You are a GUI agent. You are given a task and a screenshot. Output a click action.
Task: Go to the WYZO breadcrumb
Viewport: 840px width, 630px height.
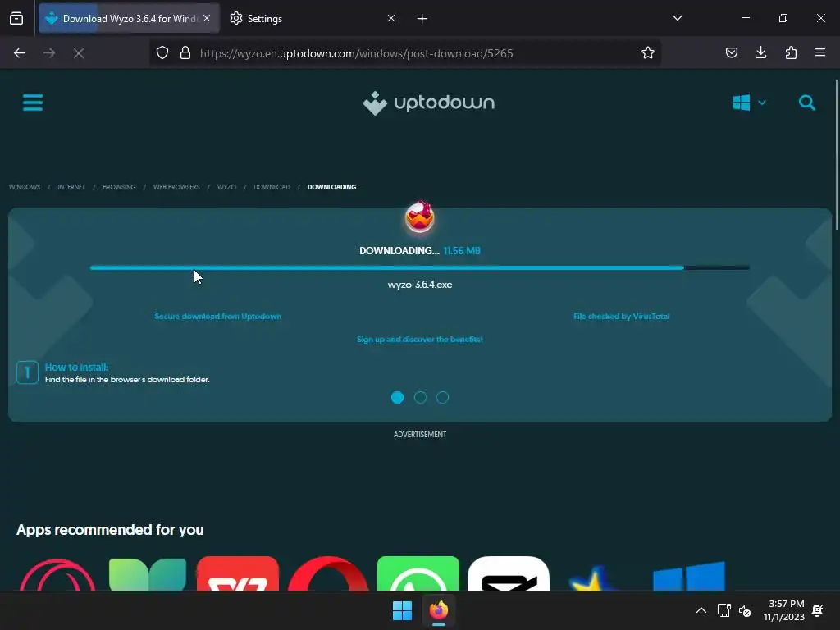[x=226, y=187]
